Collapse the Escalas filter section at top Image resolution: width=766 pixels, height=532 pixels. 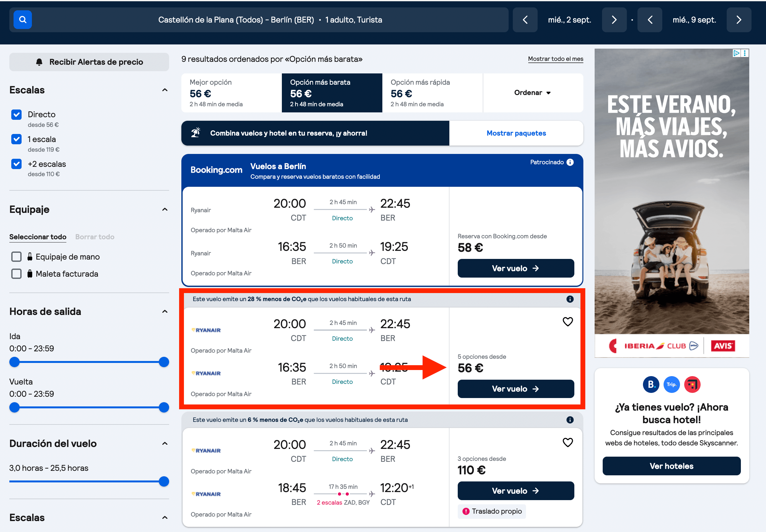pyautogui.click(x=165, y=90)
